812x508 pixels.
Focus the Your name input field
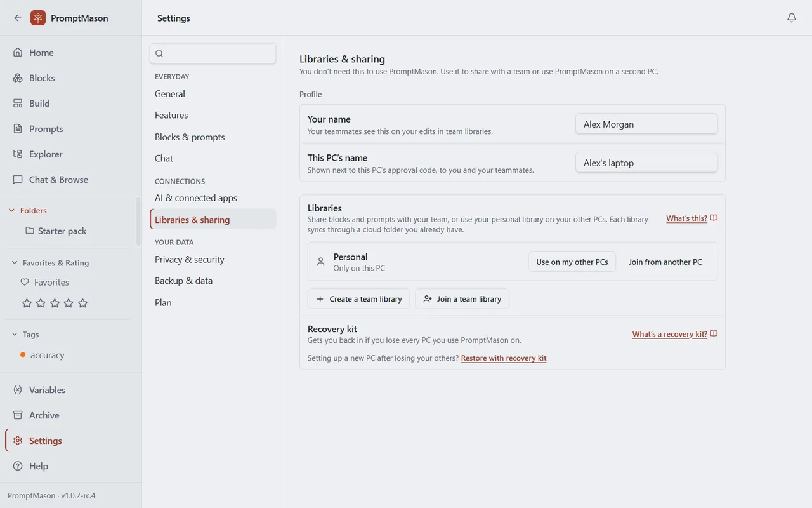pyautogui.click(x=646, y=124)
